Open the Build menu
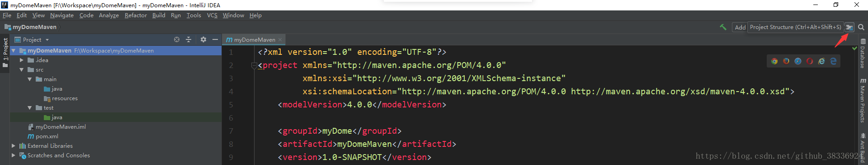Image resolution: width=868 pixels, height=165 pixels. click(x=159, y=15)
